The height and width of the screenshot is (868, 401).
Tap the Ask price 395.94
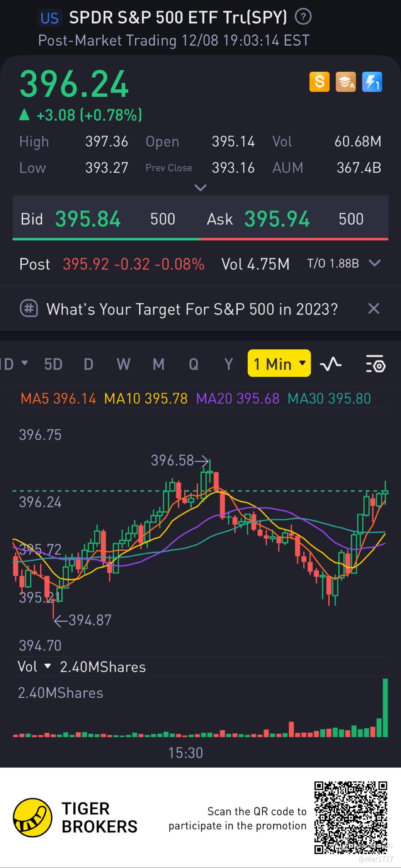[277, 219]
